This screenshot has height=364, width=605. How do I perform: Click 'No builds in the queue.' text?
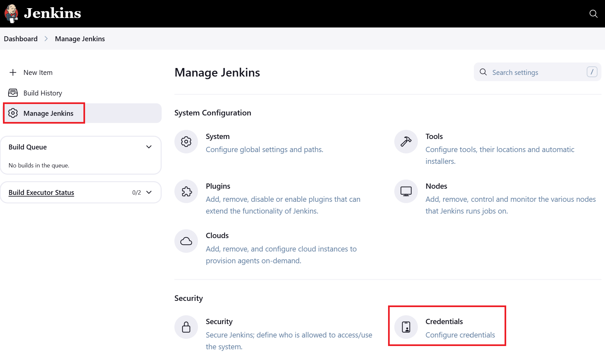[39, 165]
